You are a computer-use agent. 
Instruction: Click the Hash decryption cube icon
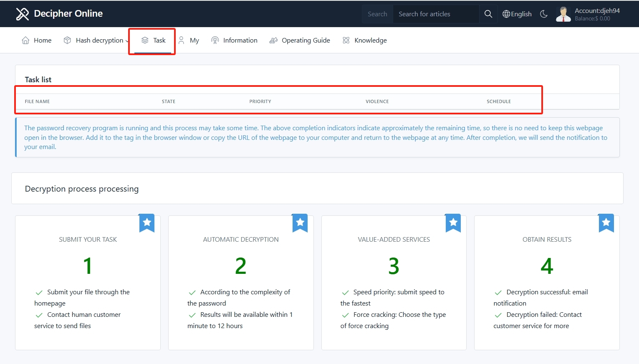(67, 40)
